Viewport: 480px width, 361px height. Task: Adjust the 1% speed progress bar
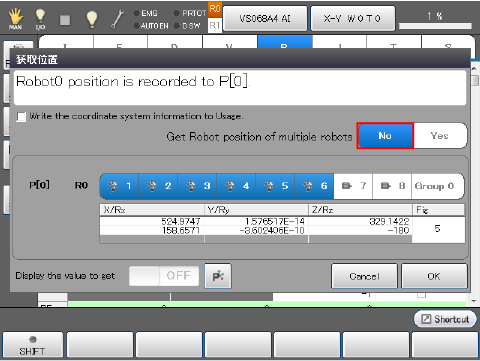(x=435, y=26)
